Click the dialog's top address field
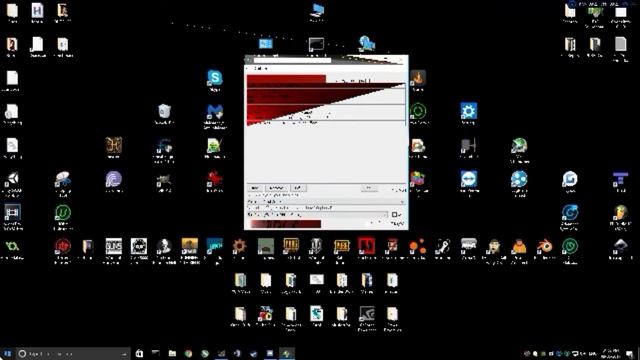The image size is (640, 360). 292,60
